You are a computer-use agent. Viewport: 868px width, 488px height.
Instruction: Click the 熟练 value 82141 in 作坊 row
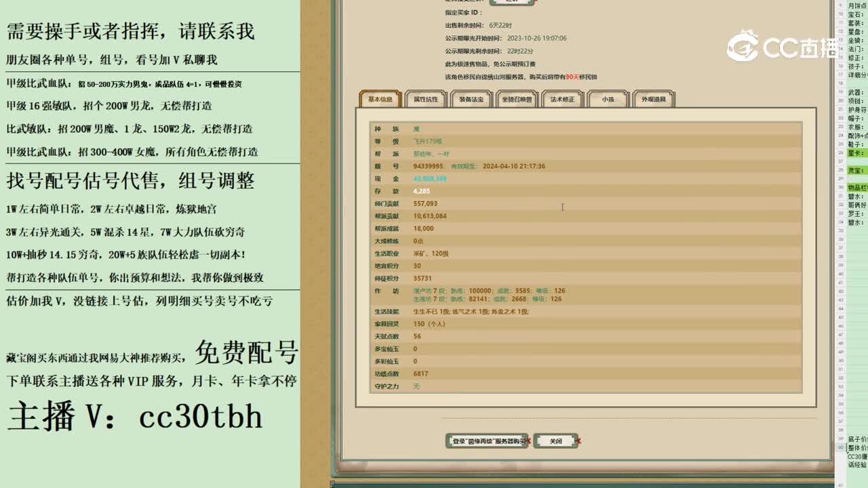click(479, 299)
